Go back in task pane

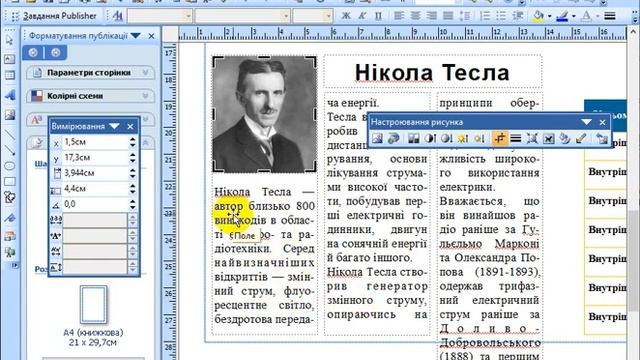(33, 52)
